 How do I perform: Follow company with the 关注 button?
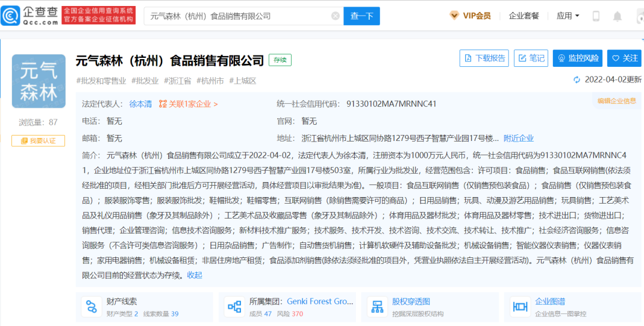[625, 58]
